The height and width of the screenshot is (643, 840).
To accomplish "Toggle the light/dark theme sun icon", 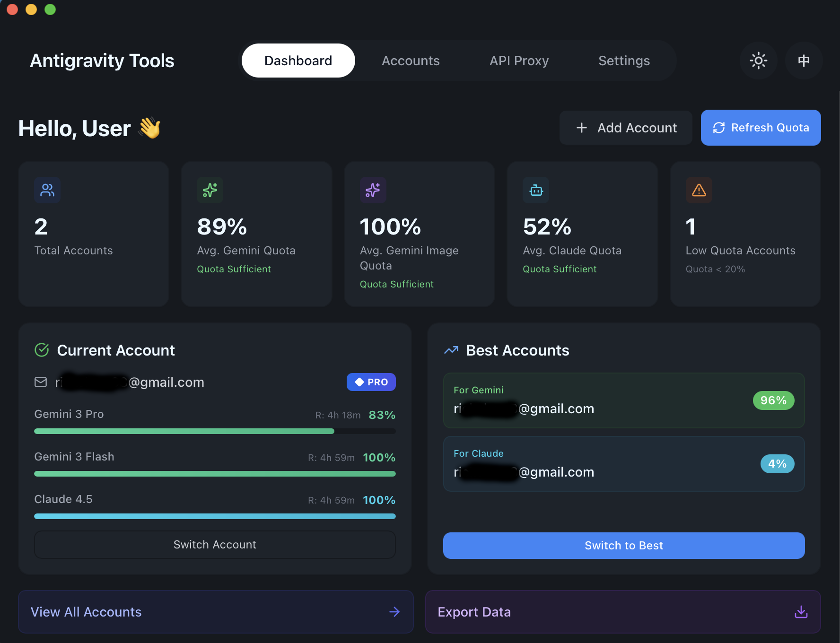I will [758, 61].
